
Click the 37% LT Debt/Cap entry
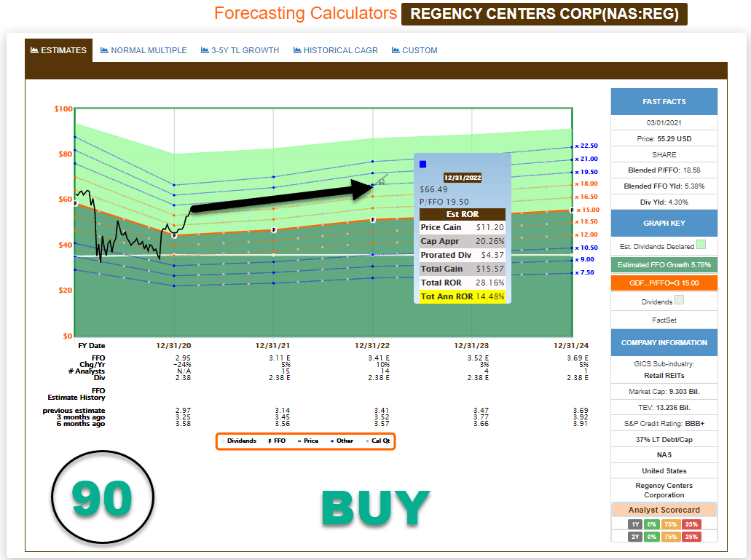pyautogui.click(x=664, y=439)
